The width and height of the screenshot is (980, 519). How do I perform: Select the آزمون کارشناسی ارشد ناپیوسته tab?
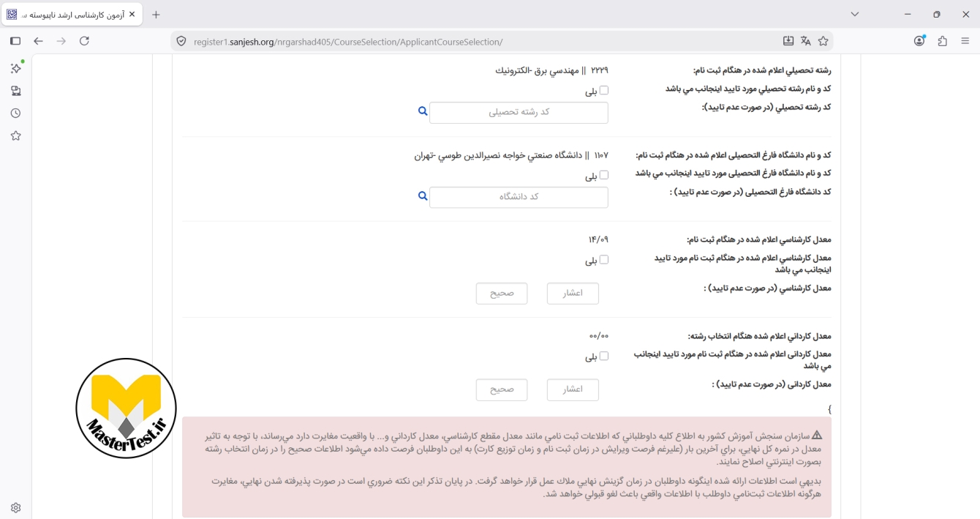(x=72, y=15)
